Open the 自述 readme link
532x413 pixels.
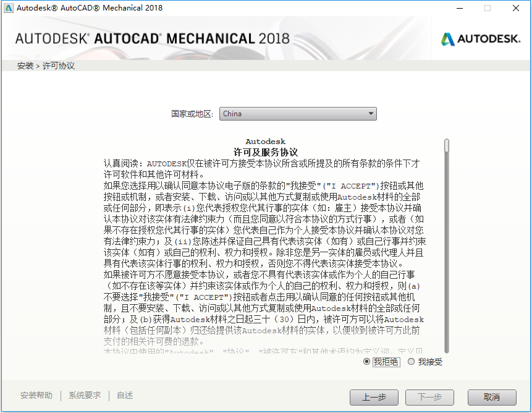click(x=125, y=395)
